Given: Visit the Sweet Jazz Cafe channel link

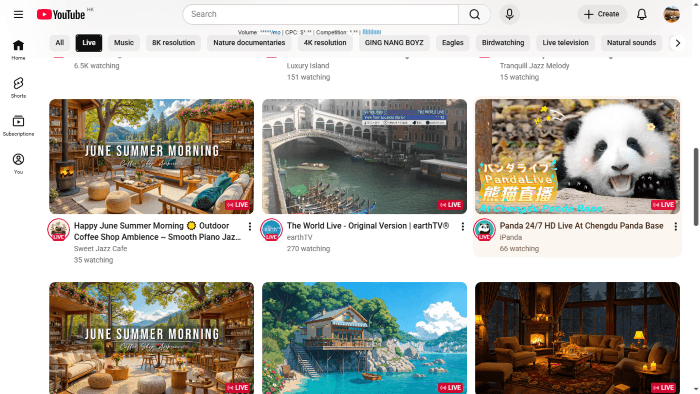Looking at the screenshot, I should [x=100, y=249].
